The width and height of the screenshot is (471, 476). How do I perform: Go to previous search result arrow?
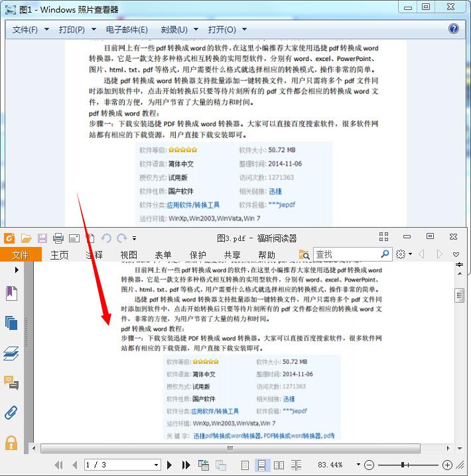(x=421, y=254)
